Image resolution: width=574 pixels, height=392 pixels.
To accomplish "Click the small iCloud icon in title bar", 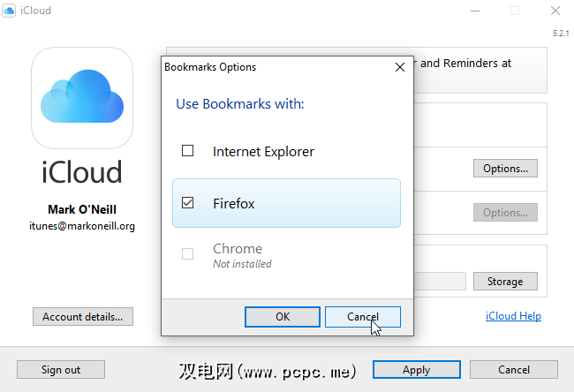I will [10, 11].
